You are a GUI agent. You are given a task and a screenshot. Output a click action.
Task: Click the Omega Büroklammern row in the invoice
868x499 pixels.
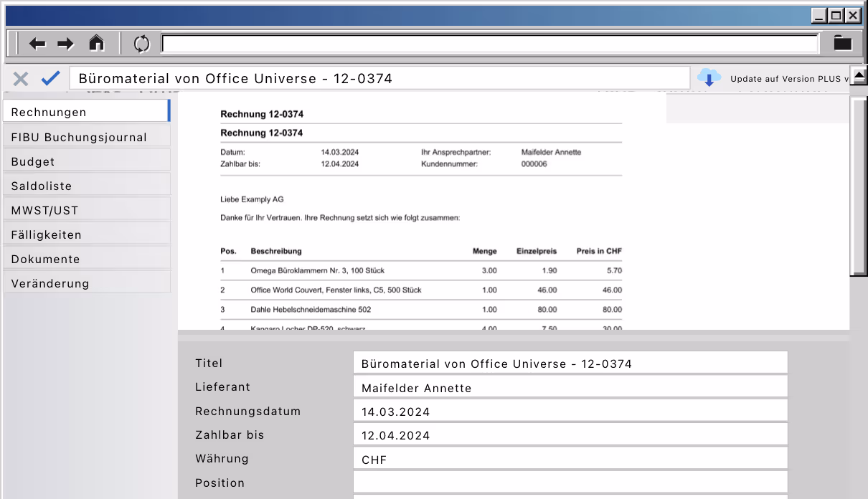click(421, 271)
